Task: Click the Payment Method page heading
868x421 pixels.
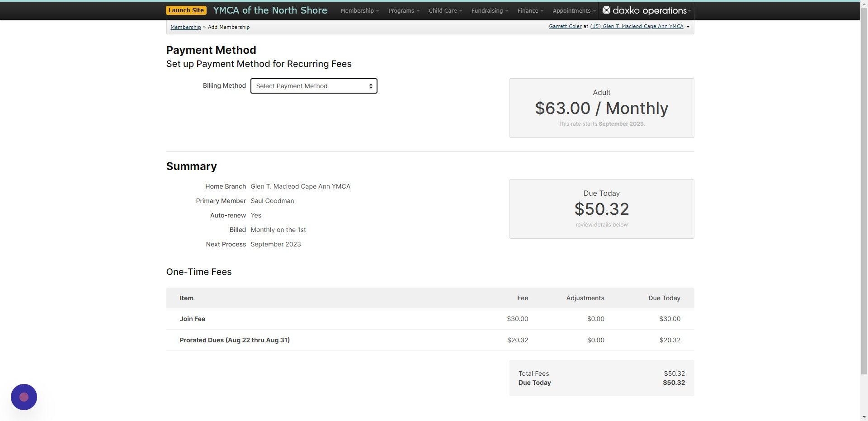Action: [x=211, y=50]
